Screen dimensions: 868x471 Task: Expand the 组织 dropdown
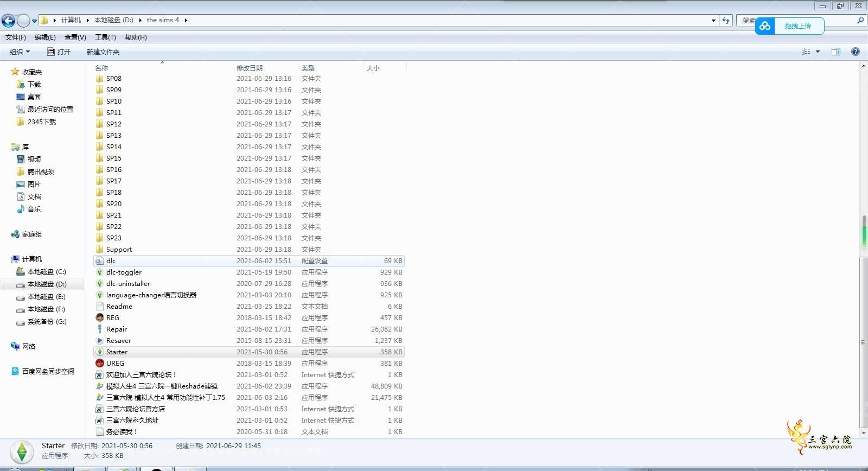click(20, 52)
